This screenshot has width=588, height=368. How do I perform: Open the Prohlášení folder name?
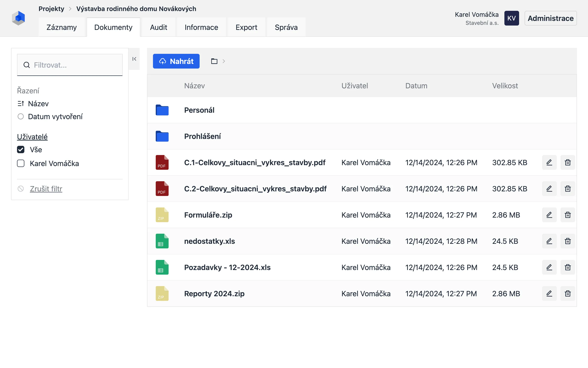tap(202, 136)
